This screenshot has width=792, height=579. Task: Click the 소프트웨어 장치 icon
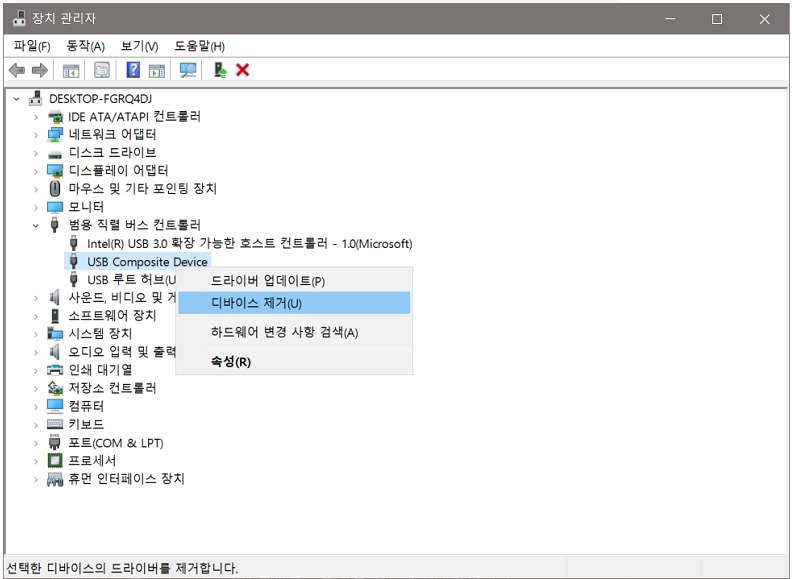pyautogui.click(x=55, y=316)
